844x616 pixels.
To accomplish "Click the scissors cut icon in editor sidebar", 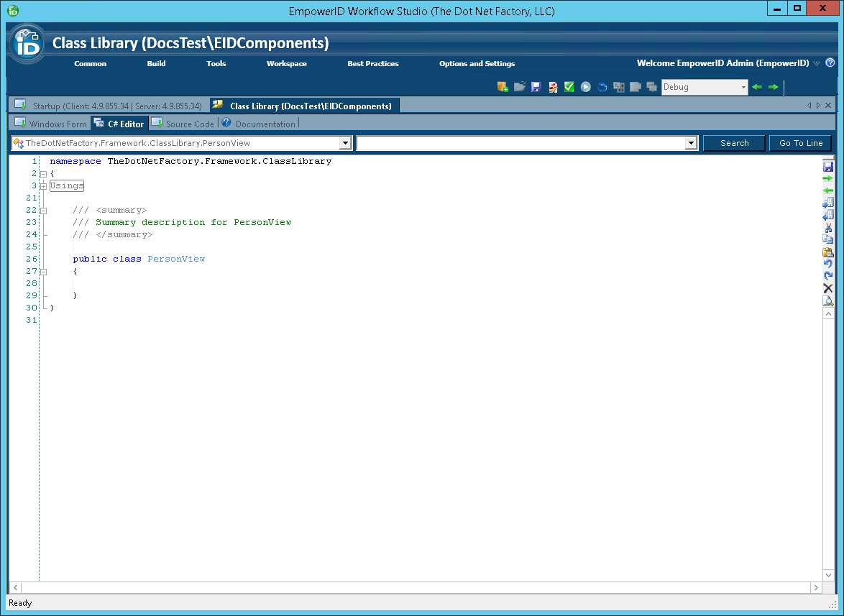I will click(828, 227).
